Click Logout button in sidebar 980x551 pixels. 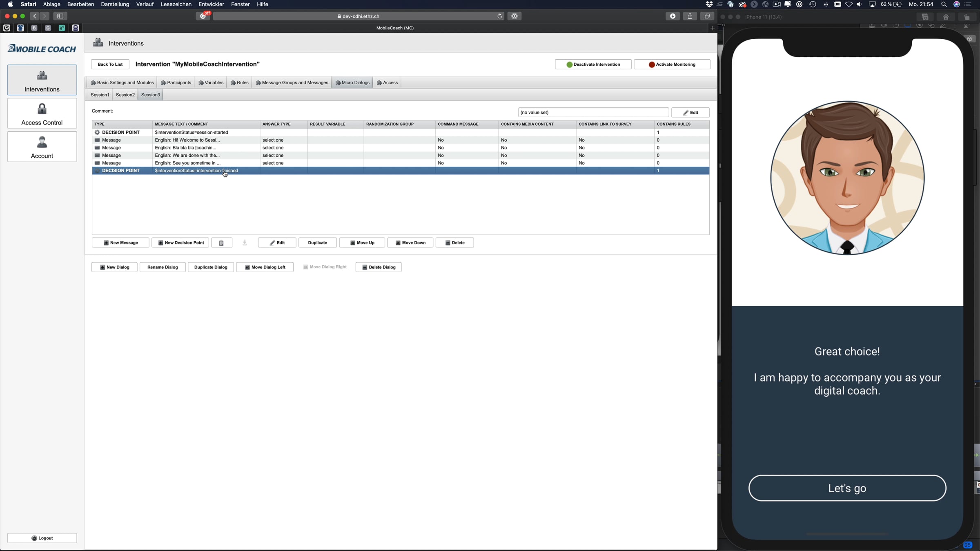[42, 538]
